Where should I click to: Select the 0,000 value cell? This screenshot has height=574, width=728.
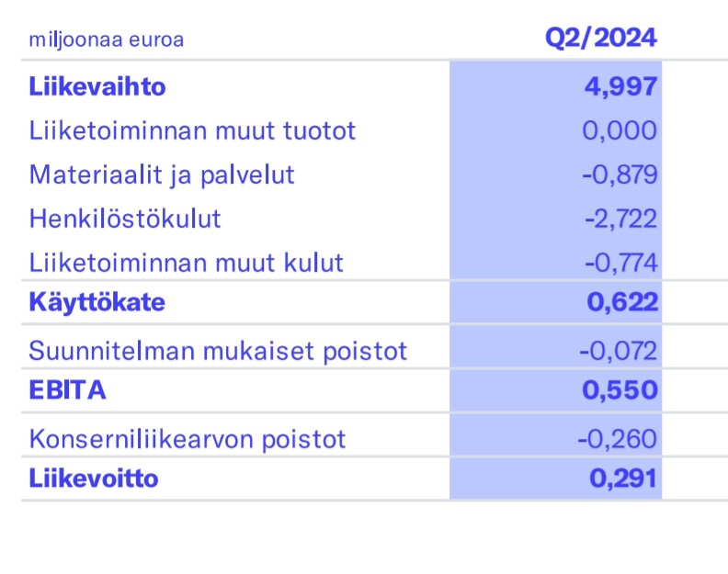coord(620,130)
